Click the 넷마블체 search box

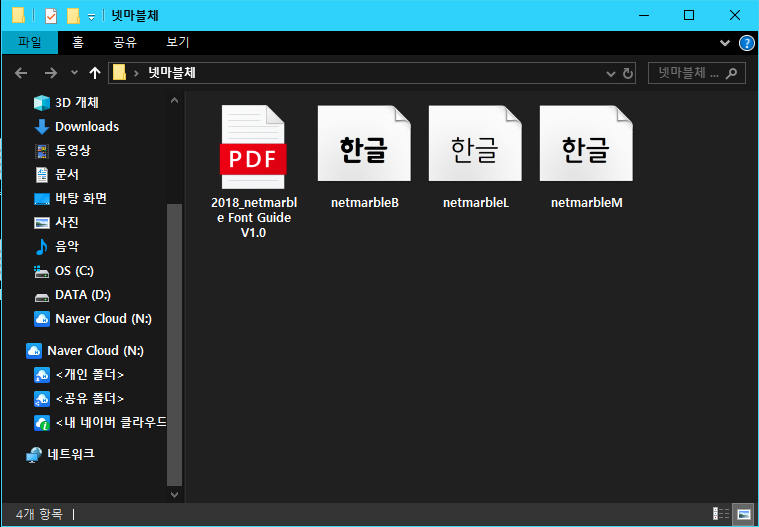(x=697, y=73)
